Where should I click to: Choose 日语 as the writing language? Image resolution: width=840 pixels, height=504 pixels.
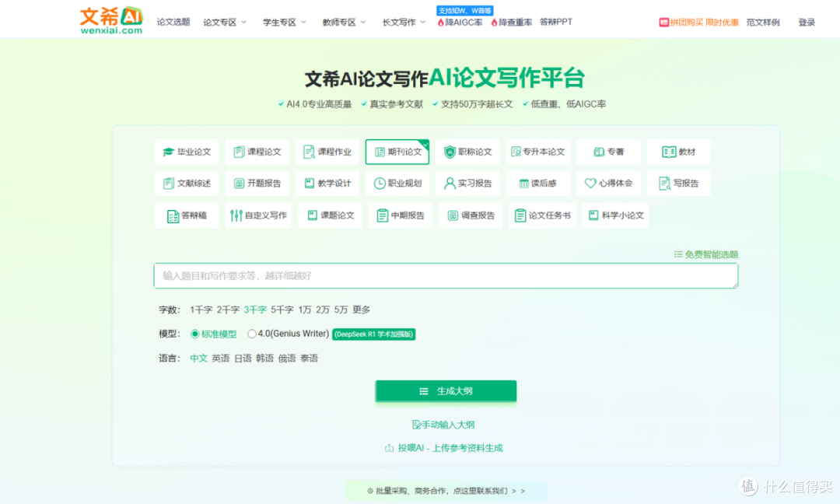(x=243, y=359)
